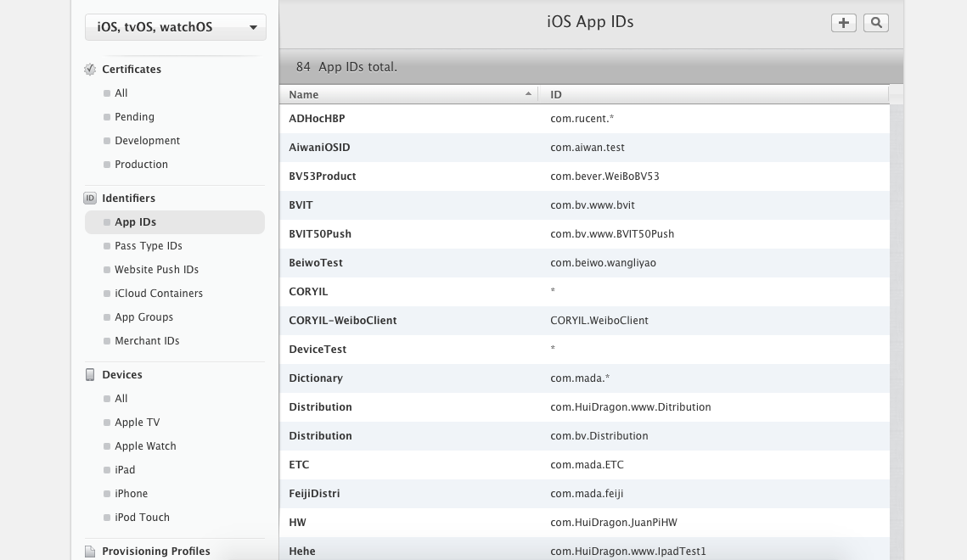Go to Pass Type IDs

(x=149, y=246)
